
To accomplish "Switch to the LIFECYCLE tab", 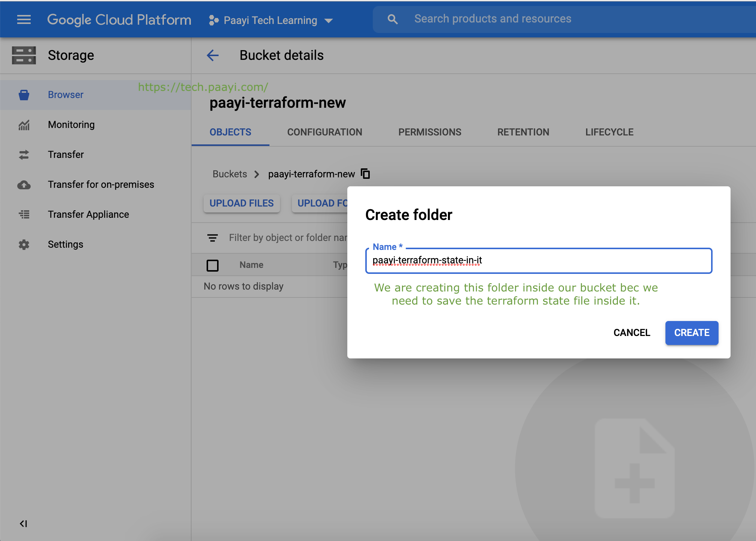I will tap(609, 132).
